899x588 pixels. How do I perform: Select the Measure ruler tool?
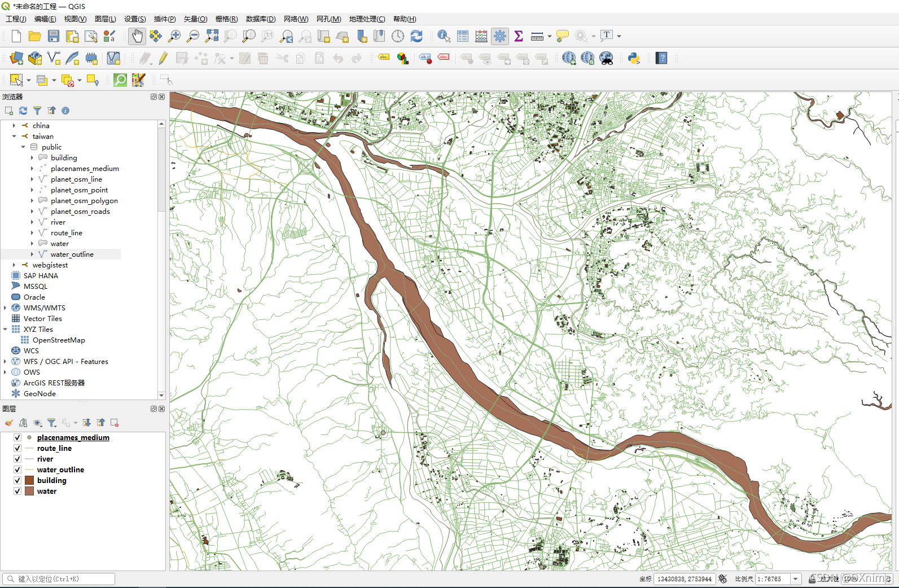[x=537, y=36]
